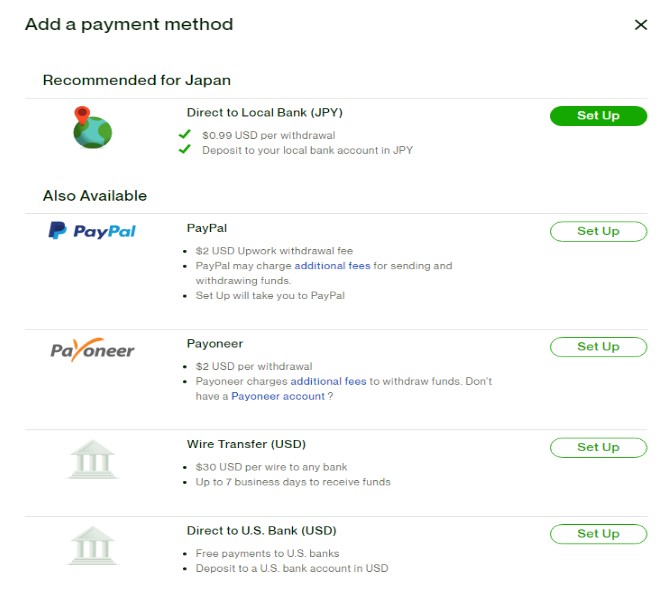Set up Wire Transfer (USD)
Screen dimensions: 665x598
coord(598,447)
